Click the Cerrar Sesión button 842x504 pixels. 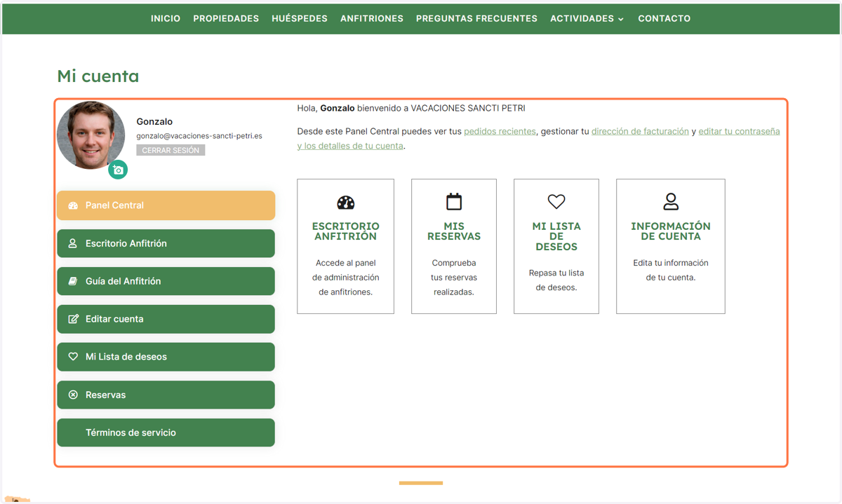click(171, 150)
